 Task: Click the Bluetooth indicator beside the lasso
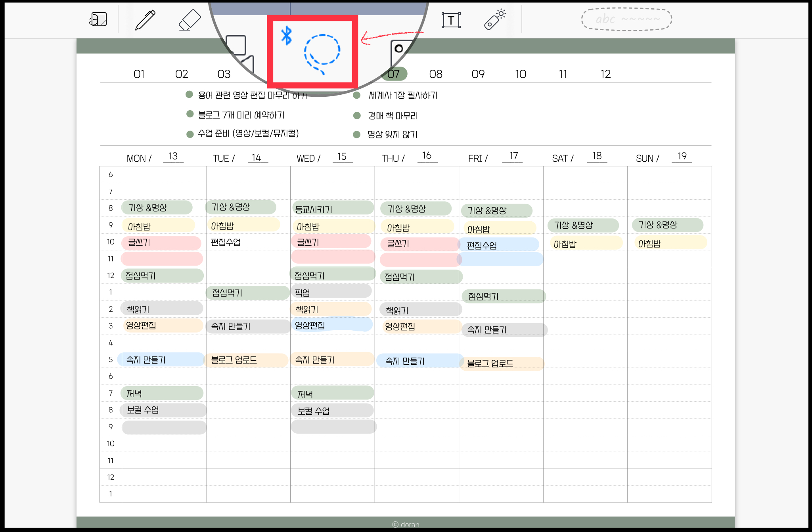coord(286,36)
